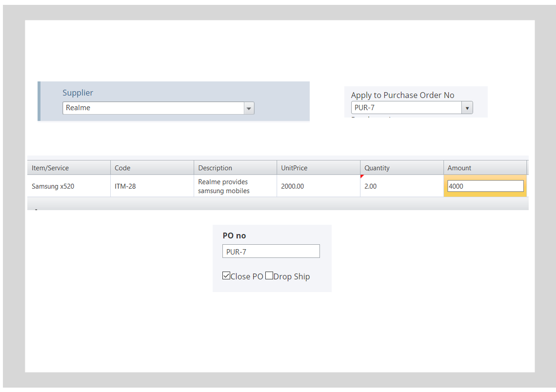Screen dimensions: 556x392
Task: Click the Item/Service column header
Action: tap(69, 168)
